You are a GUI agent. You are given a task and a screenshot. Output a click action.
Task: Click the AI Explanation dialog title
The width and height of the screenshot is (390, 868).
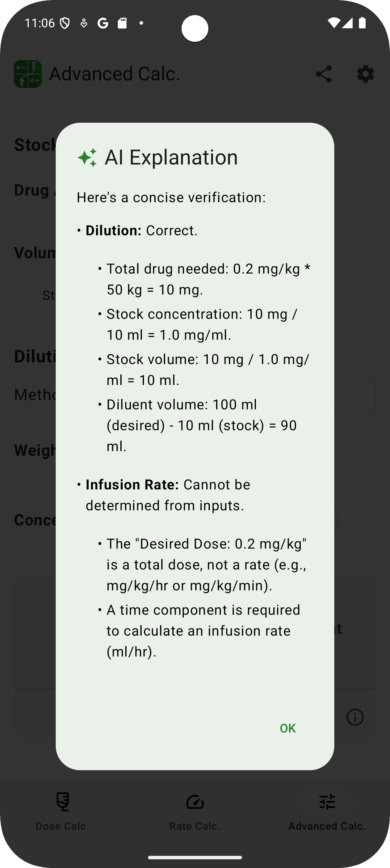[171, 157]
